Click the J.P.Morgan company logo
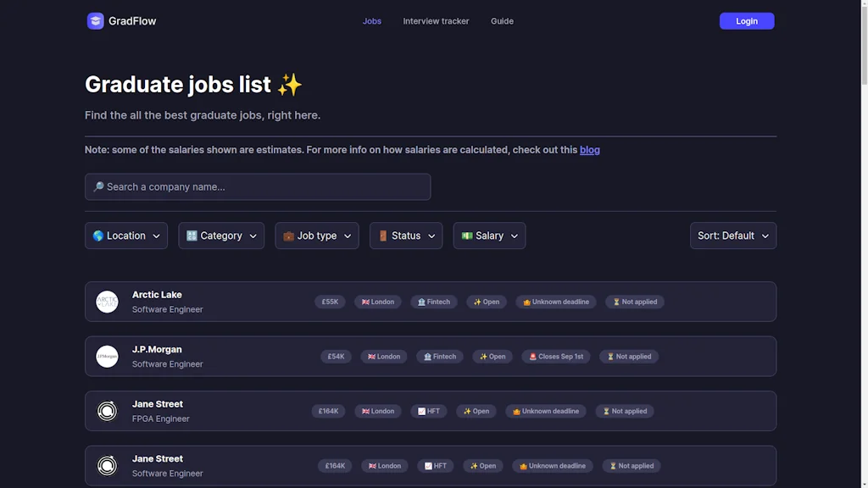The height and width of the screenshot is (488, 868). point(107,356)
